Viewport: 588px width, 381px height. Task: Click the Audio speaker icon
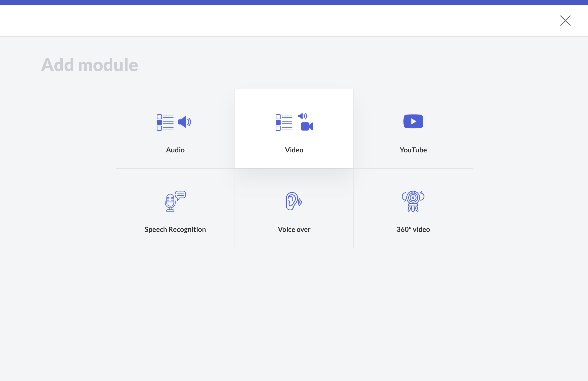[x=184, y=122]
